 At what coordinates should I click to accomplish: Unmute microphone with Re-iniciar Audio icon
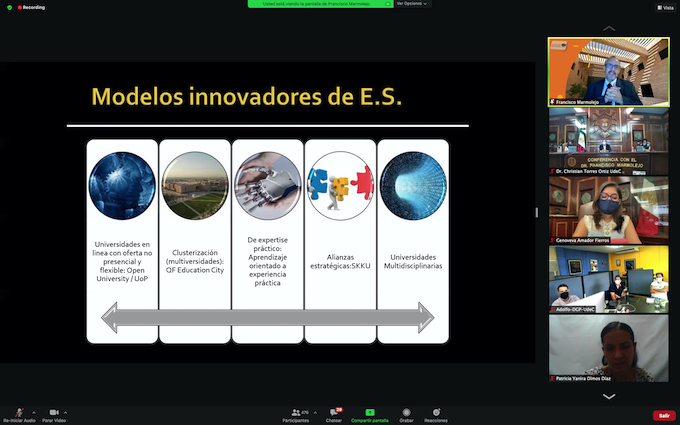(19, 412)
